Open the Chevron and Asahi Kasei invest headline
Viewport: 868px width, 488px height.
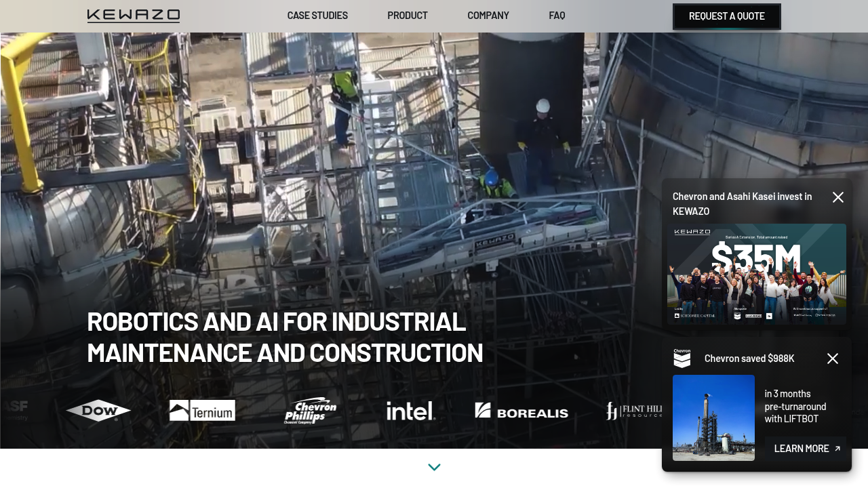point(742,204)
